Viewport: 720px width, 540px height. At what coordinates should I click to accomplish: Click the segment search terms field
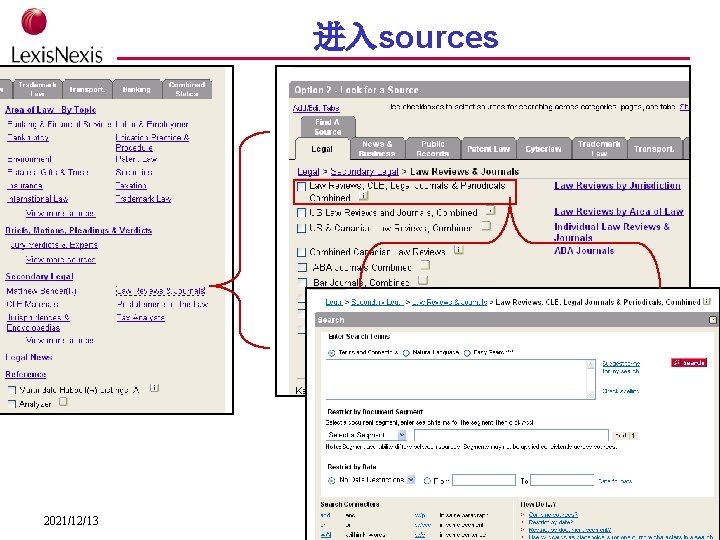click(511, 435)
